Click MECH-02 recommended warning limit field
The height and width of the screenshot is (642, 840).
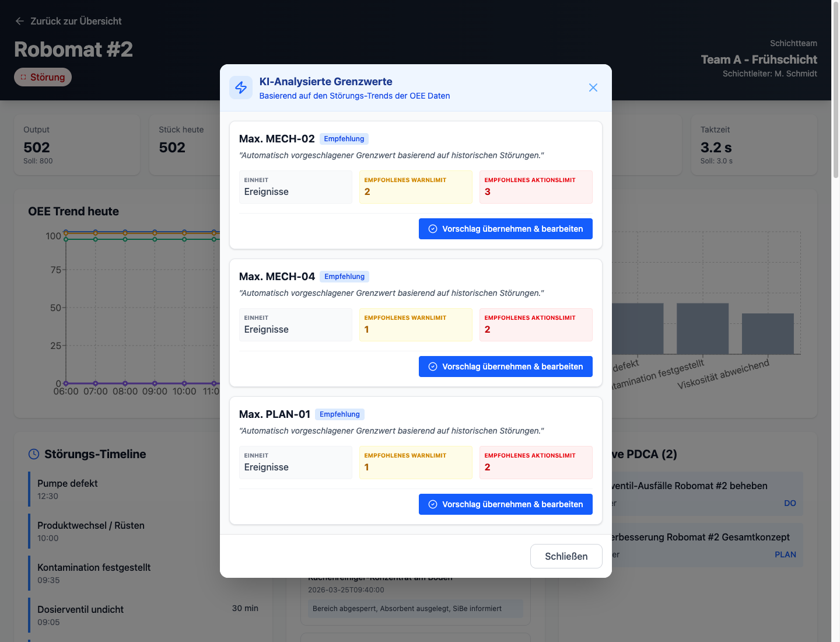click(x=415, y=187)
